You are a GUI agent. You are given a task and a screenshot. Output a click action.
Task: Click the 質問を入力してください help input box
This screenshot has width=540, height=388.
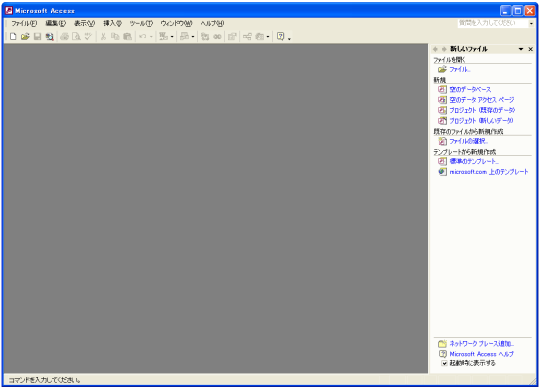[493, 23]
